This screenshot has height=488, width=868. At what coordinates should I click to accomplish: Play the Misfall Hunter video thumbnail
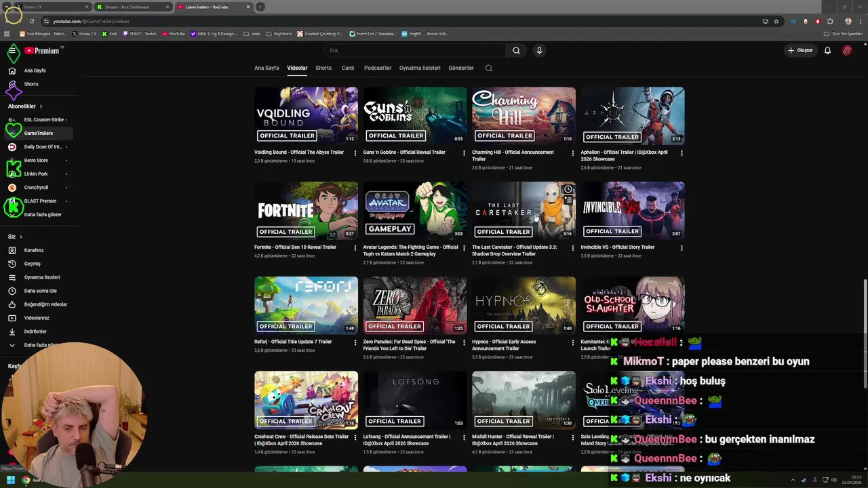524,400
